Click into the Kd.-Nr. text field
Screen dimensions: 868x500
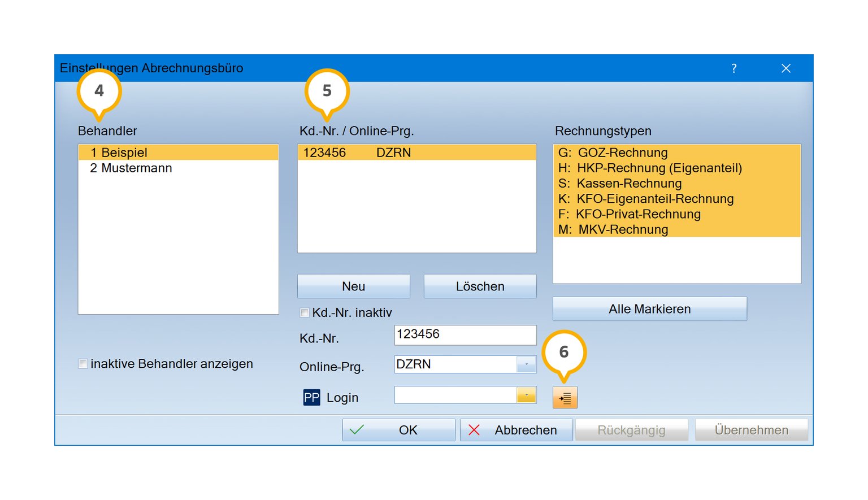click(x=465, y=334)
